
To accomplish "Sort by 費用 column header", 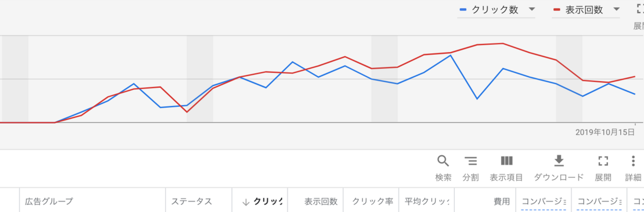I will tap(501, 202).
